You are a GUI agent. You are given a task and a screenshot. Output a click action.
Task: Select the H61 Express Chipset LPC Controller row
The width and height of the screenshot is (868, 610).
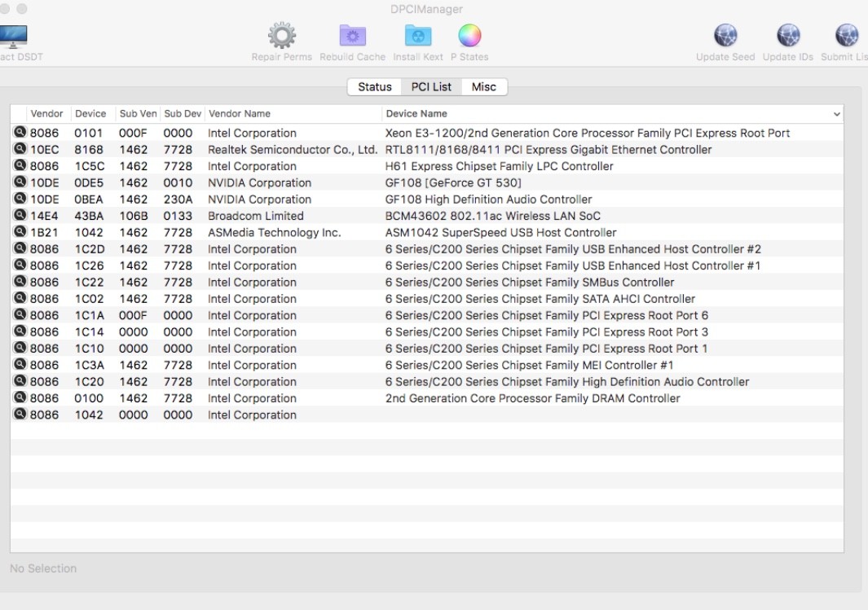click(x=499, y=166)
